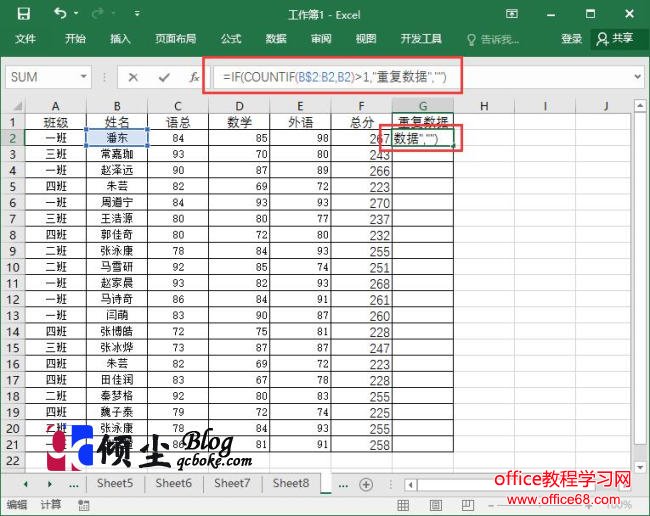The image size is (650, 516).
Task: Switch to the 数据 ribbon tab
Action: pos(276,39)
